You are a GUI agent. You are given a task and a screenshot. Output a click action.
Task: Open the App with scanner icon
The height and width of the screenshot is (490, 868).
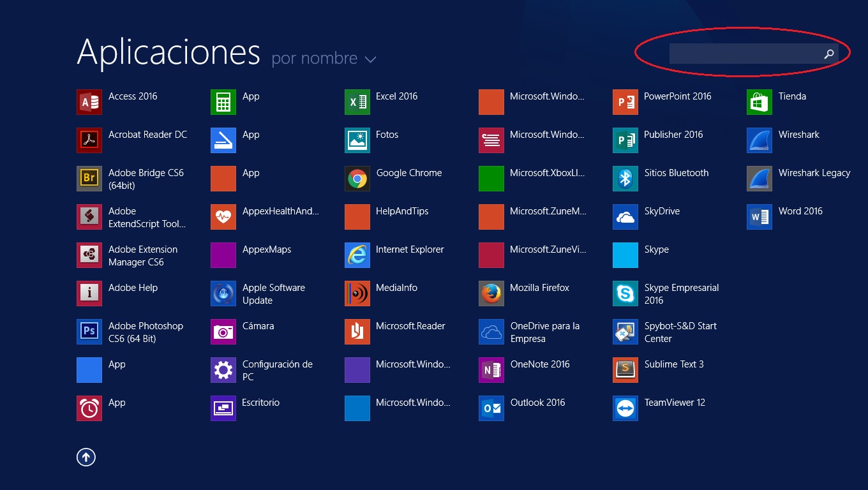(x=223, y=140)
